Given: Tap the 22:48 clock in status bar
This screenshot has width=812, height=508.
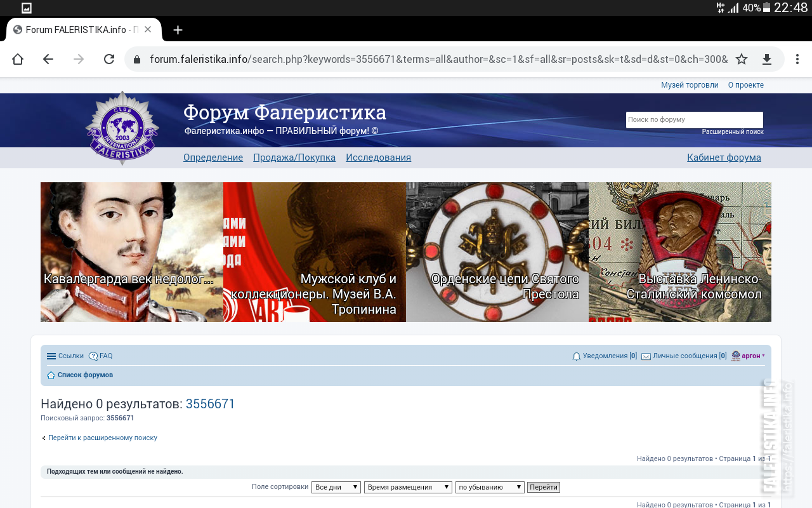Looking at the screenshot, I should click(791, 8).
